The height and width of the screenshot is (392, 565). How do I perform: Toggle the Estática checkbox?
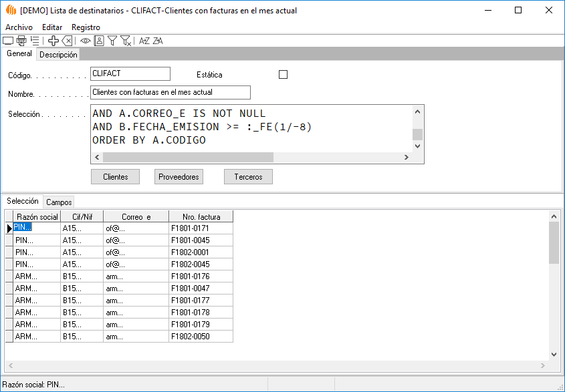pyautogui.click(x=283, y=75)
